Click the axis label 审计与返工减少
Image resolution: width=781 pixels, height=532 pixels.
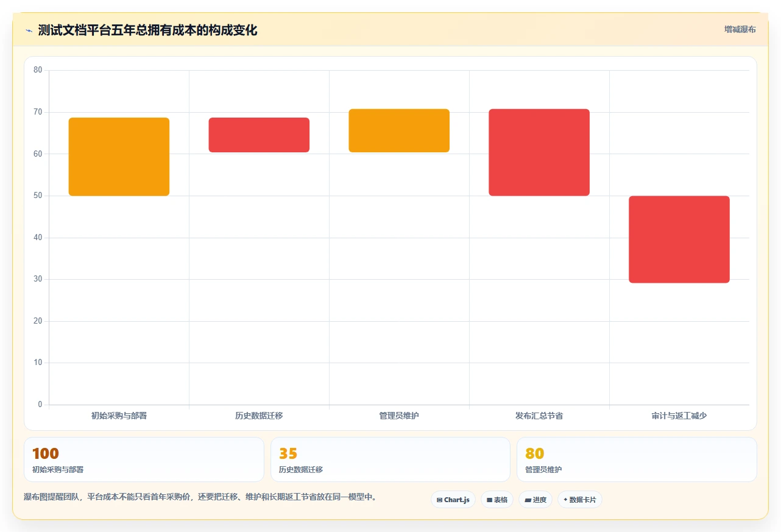click(x=679, y=416)
